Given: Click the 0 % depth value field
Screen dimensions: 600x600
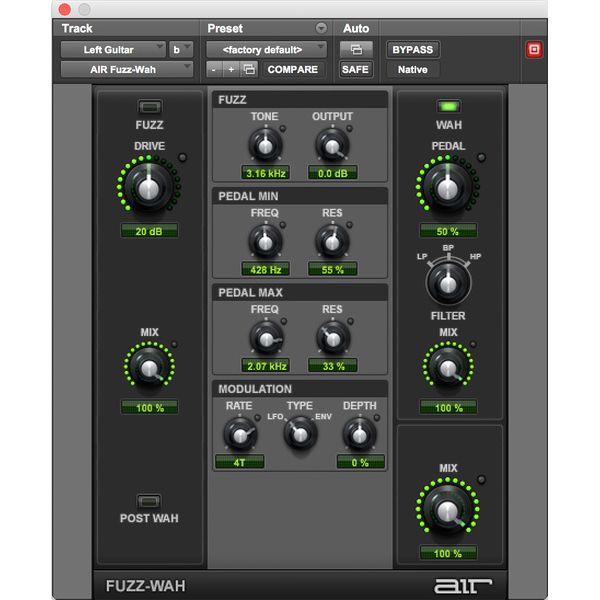Looking at the screenshot, I should tap(360, 462).
